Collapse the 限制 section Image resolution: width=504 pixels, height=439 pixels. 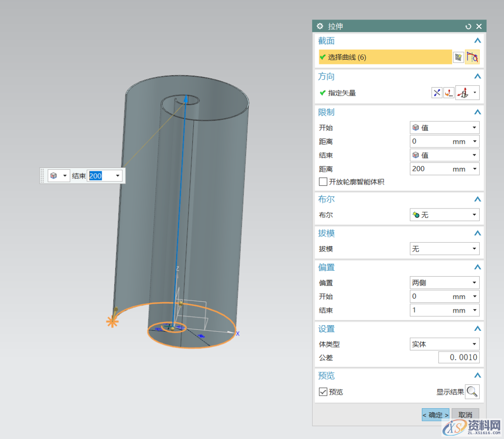tap(477, 112)
